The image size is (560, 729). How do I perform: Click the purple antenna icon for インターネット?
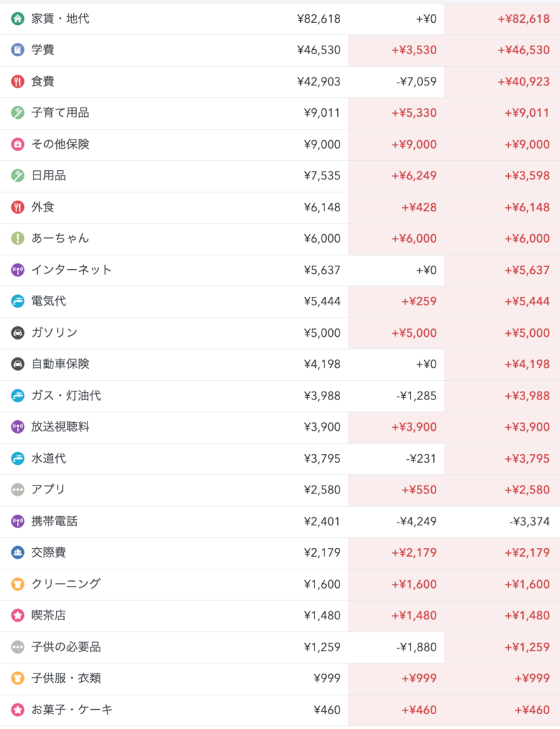[18, 270]
